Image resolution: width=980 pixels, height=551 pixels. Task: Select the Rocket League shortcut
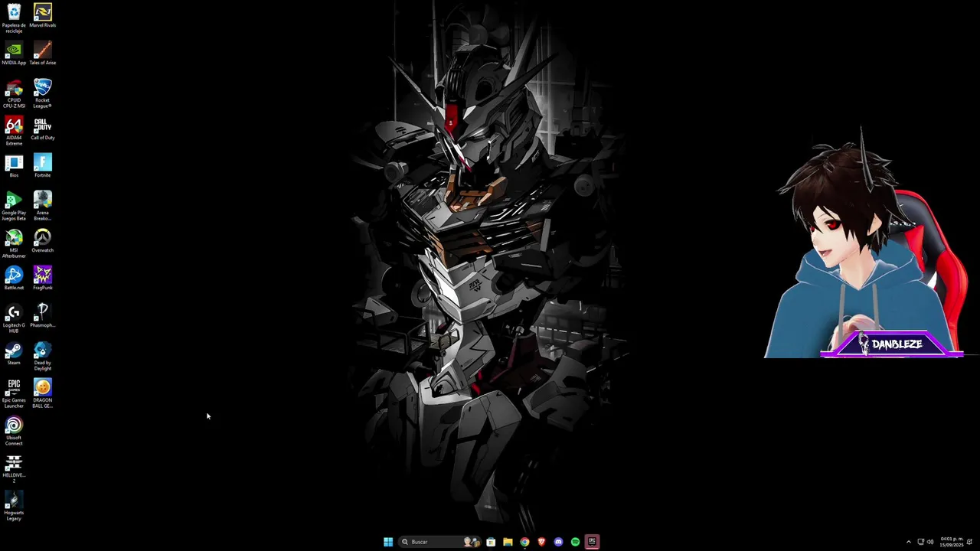pos(42,93)
